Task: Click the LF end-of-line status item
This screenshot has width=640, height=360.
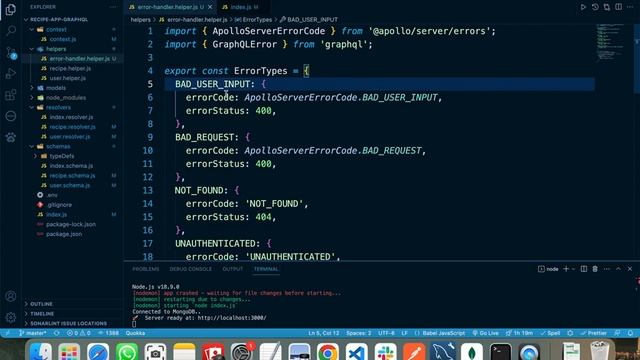Action: coord(404,333)
